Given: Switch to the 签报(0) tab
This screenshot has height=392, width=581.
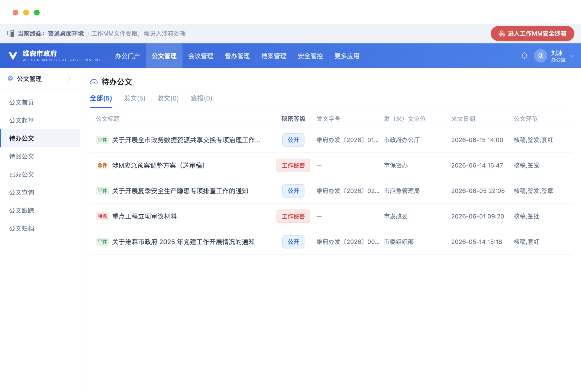Looking at the screenshot, I should coord(201,98).
